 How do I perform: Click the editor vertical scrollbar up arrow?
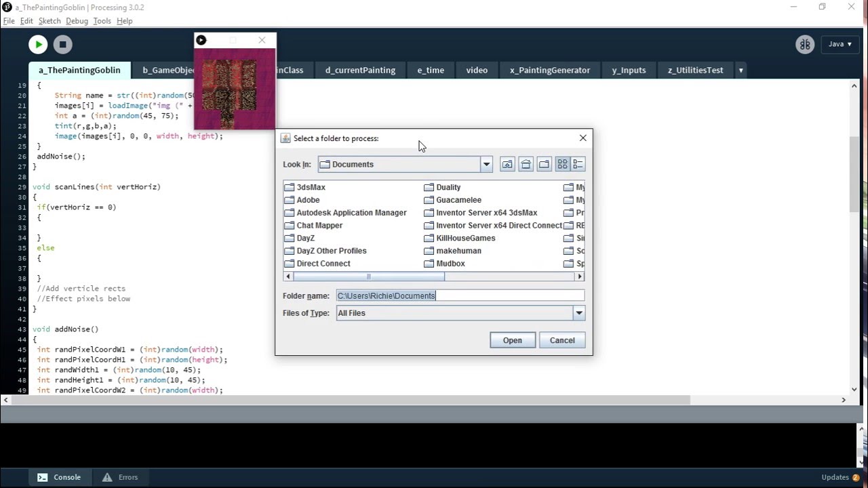point(854,86)
